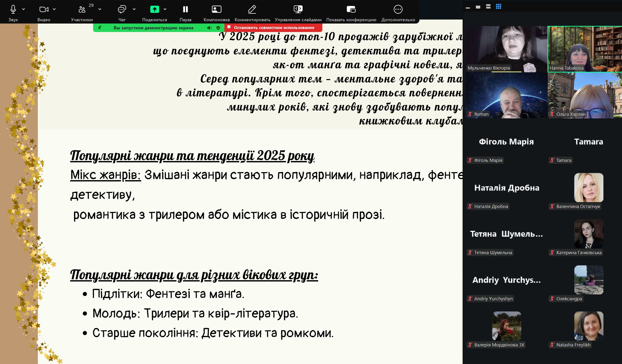Open Управление слайдами slide control

tap(298, 9)
